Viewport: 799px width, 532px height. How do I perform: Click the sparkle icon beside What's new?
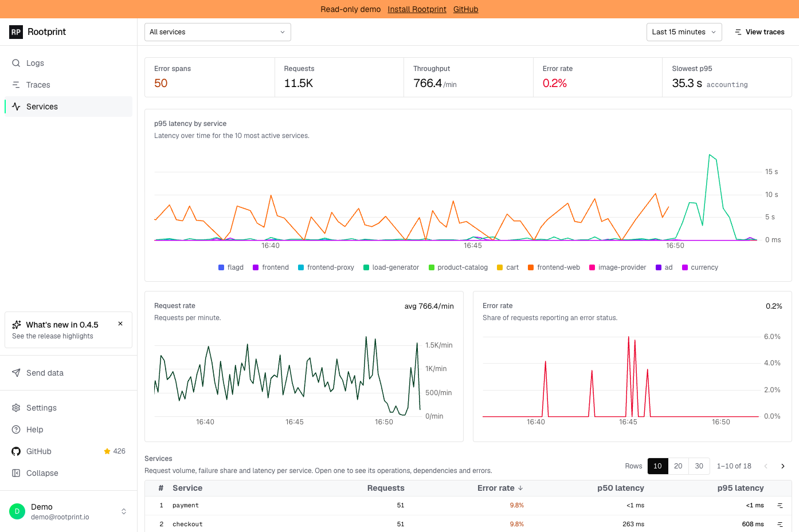coord(17,325)
